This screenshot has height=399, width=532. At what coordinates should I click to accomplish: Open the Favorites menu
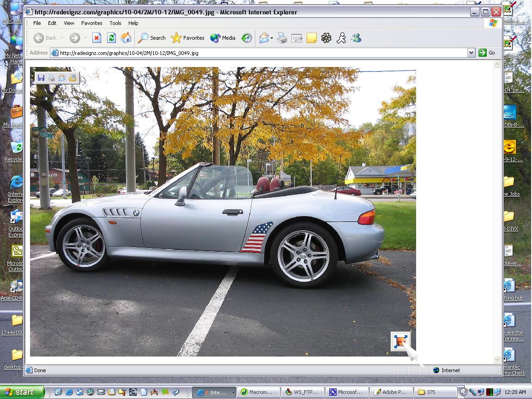(91, 23)
